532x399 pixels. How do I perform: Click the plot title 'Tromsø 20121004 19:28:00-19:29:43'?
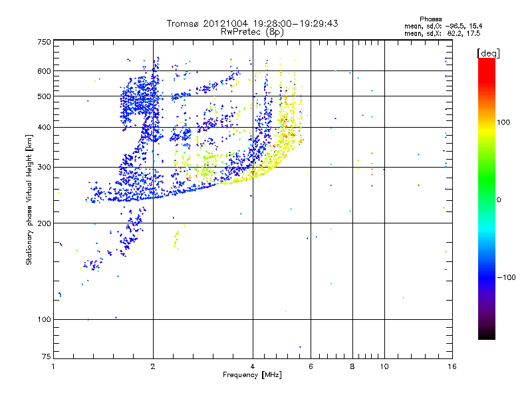click(252, 23)
